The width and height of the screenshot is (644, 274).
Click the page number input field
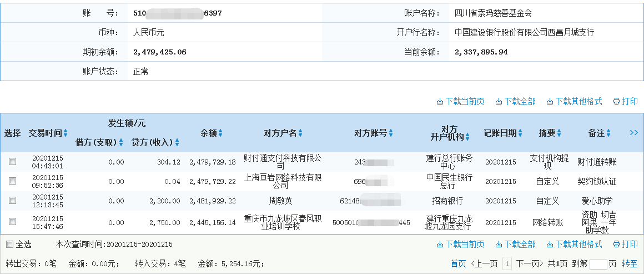pyautogui.click(x=598, y=265)
